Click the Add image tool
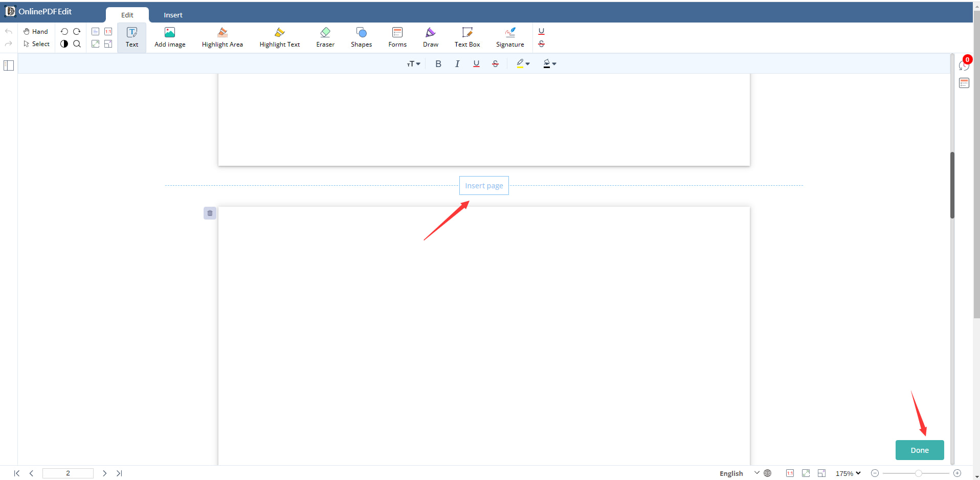This screenshot has width=980, height=480. [170, 37]
